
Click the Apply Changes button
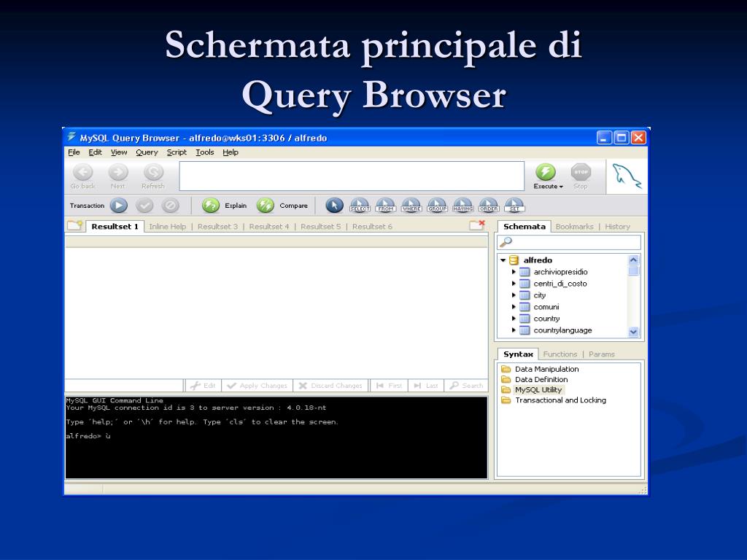258,386
